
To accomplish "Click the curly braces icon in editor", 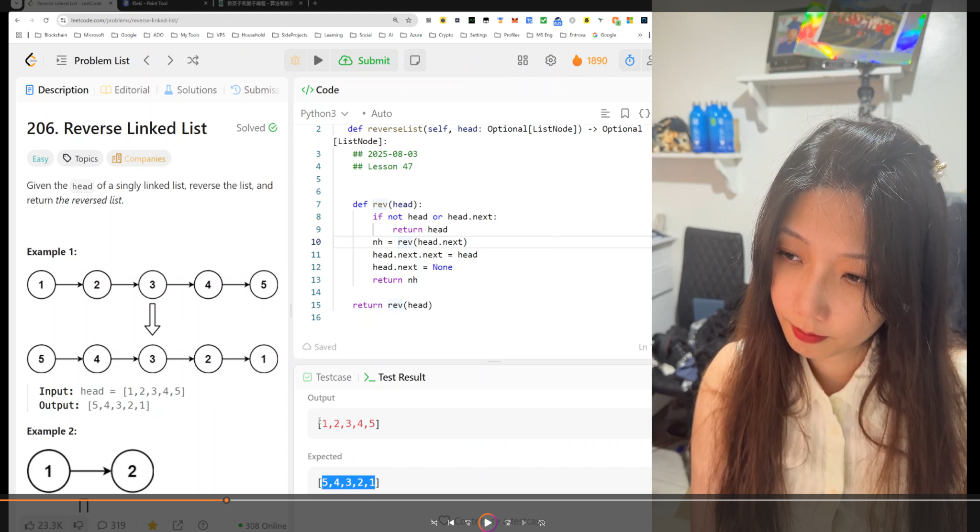I will (x=645, y=113).
